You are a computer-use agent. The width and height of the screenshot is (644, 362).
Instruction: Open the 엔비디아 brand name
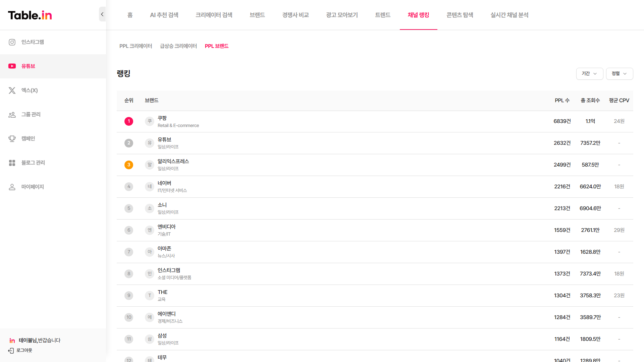(x=167, y=227)
